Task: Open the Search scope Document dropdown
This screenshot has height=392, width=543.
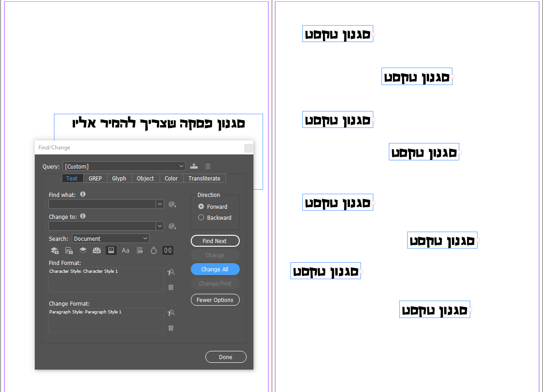Action: point(110,239)
